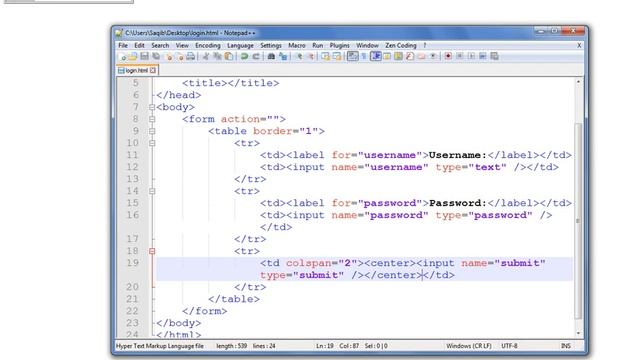Collapse the form fold marker on line 8

pyautogui.click(x=152, y=119)
